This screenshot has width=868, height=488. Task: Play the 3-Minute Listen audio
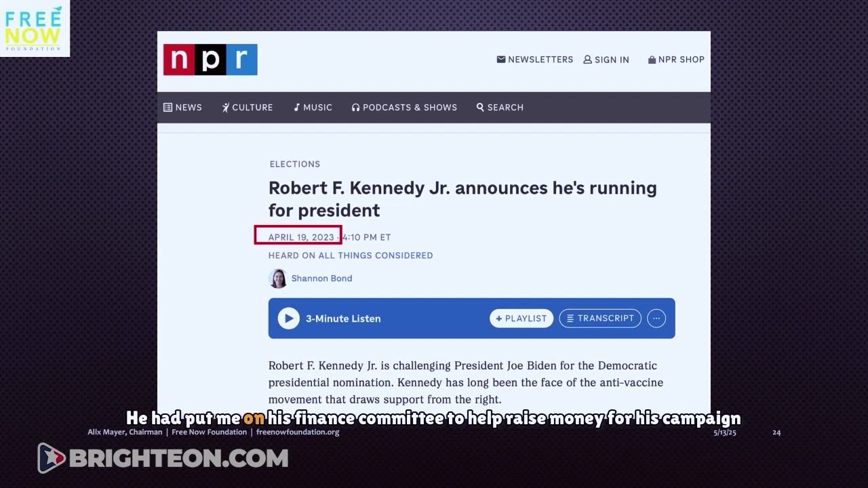click(x=288, y=318)
